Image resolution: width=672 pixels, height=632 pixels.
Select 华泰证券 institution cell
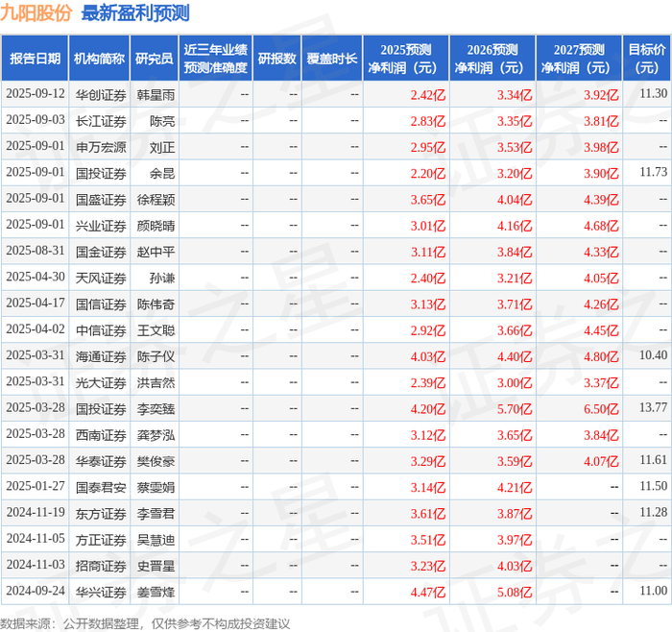[101, 461]
